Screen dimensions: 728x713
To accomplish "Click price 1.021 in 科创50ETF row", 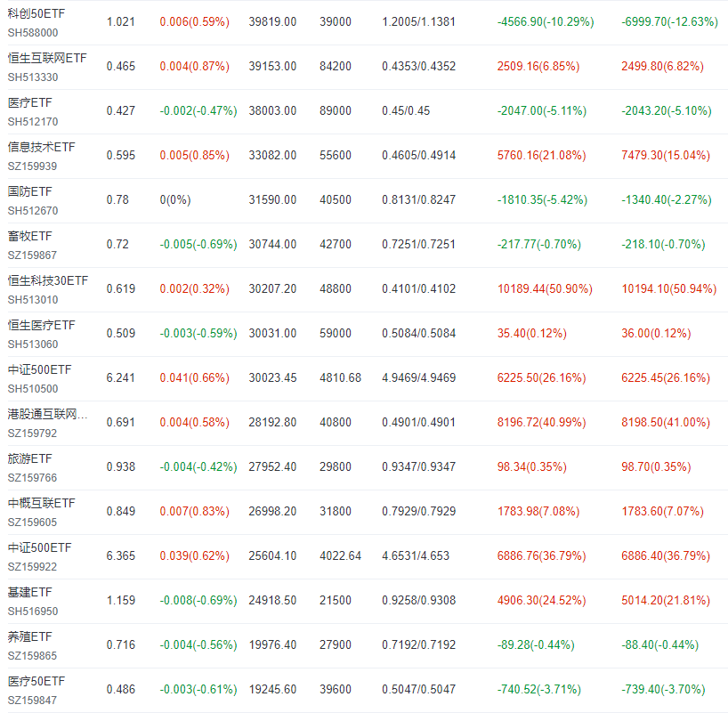I will click(121, 22).
